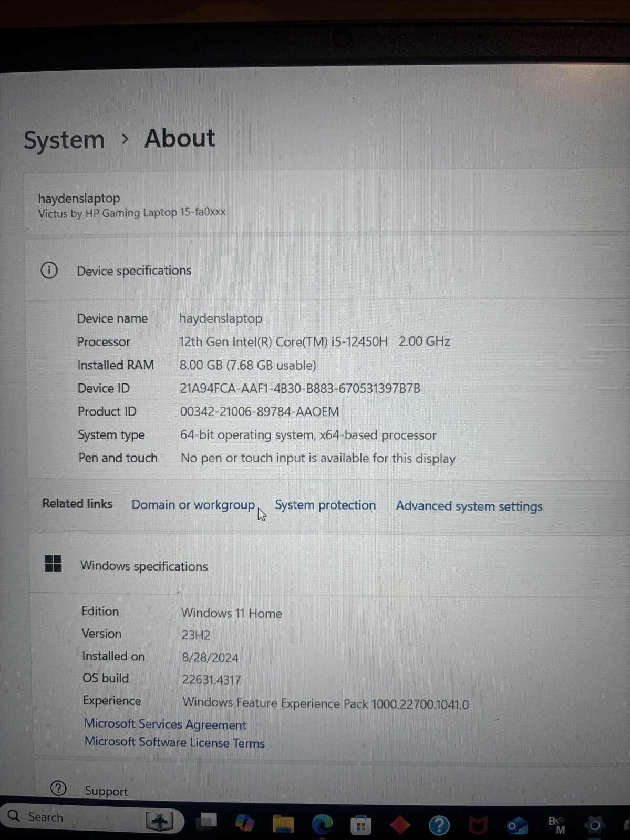Click the Pen and touch value text

click(x=318, y=458)
